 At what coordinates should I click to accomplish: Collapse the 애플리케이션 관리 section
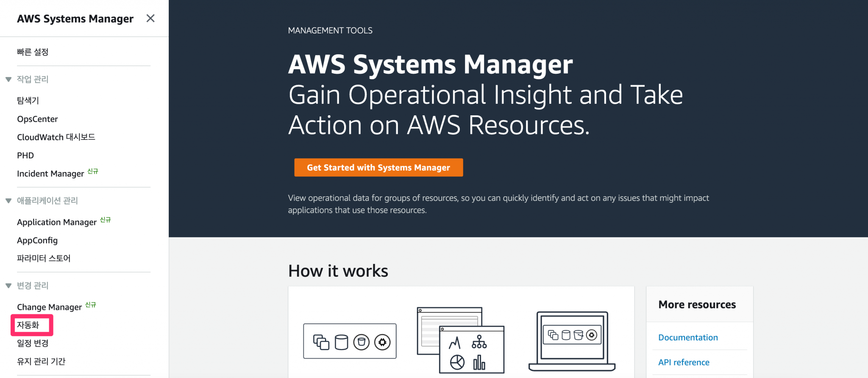(x=8, y=201)
